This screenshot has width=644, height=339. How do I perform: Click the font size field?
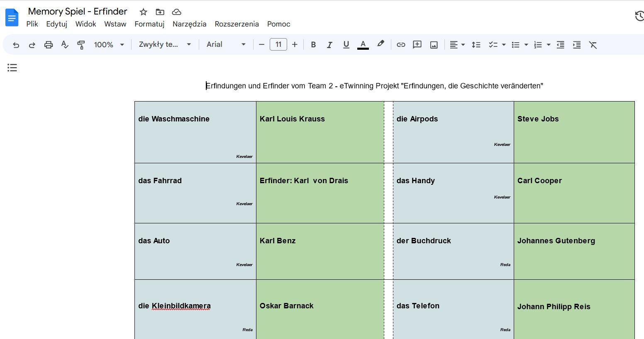[x=278, y=44]
